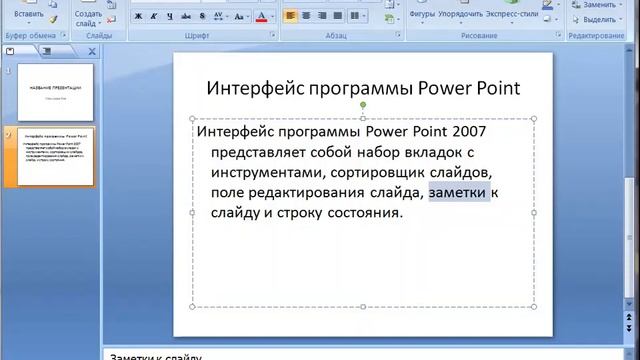Click Заменить in the editing group
Image resolution: width=640 pixels, height=360 pixels.
pyautogui.click(x=597, y=5)
